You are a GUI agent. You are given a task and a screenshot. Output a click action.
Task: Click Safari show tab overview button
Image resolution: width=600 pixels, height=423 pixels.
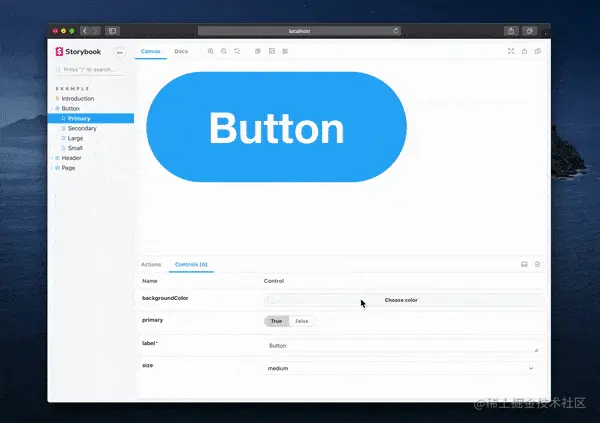coord(530,31)
